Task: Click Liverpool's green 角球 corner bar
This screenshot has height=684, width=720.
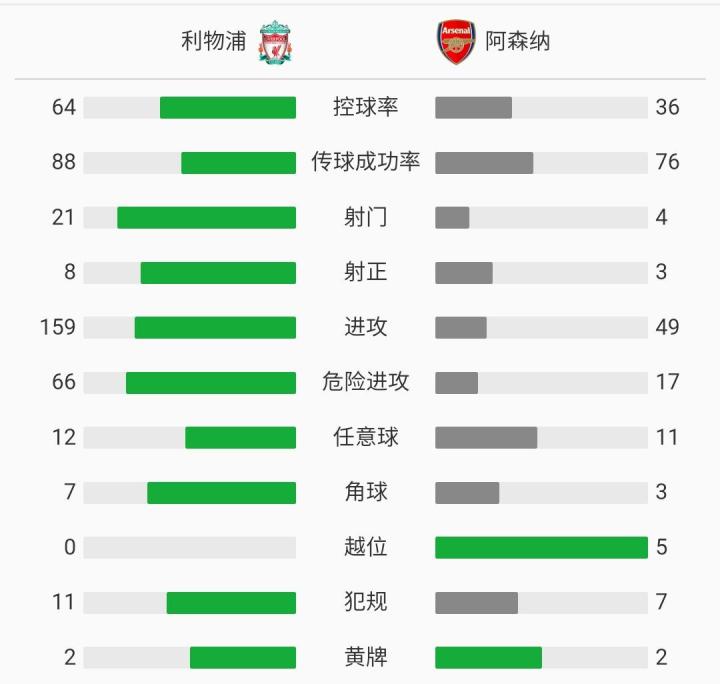Action: coord(221,492)
